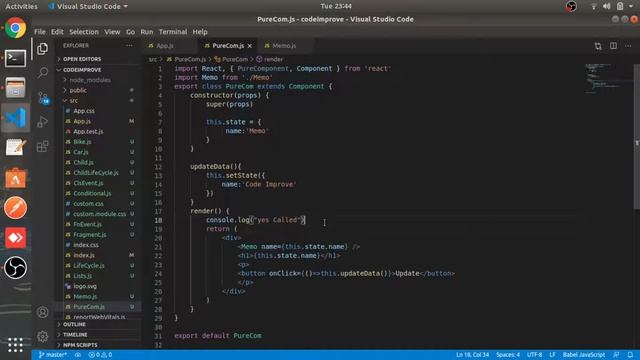
Task: Collapse the src folder
Action: click(x=73, y=100)
